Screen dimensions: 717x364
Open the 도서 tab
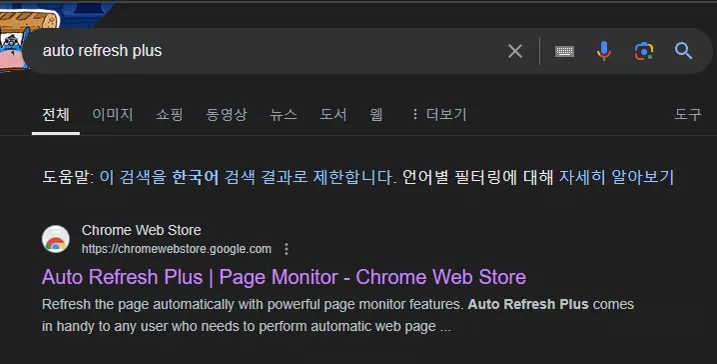click(x=333, y=114)
